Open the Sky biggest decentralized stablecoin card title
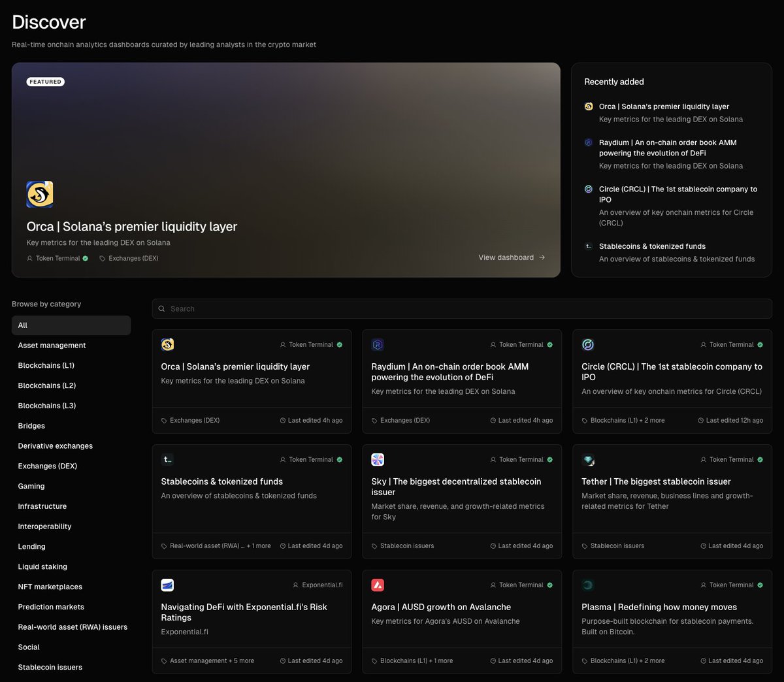This screenshot has width=784, height=682. pos(456,487)
